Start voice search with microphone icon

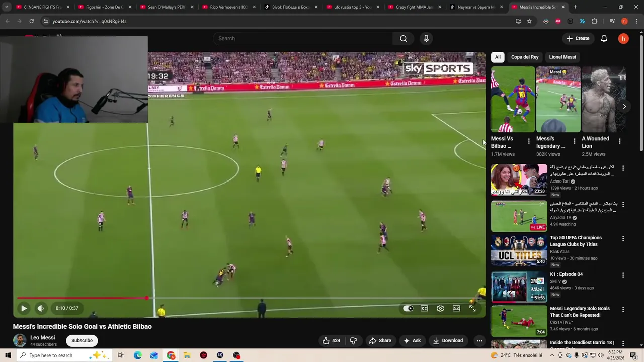click(x=426, y=38)
